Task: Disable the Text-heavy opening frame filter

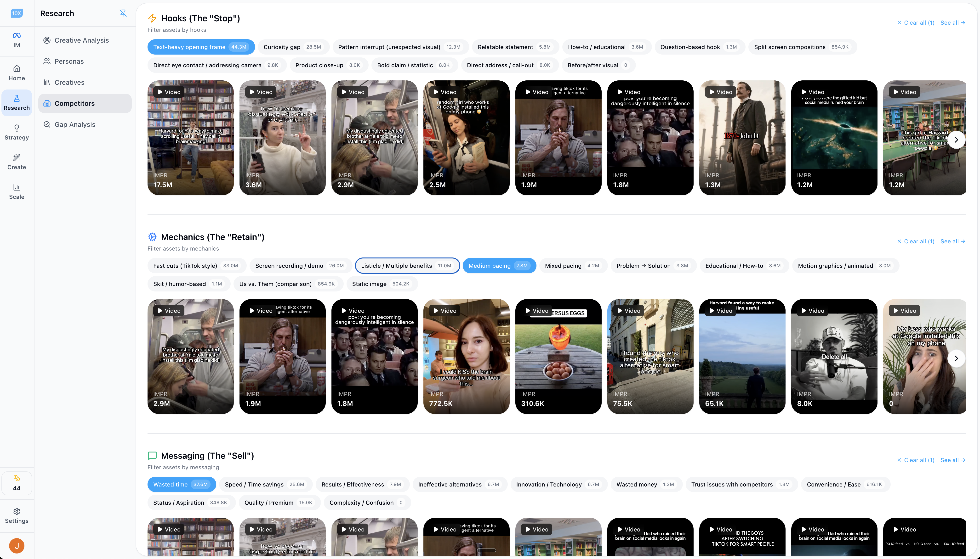Action: tap(201, 47)
